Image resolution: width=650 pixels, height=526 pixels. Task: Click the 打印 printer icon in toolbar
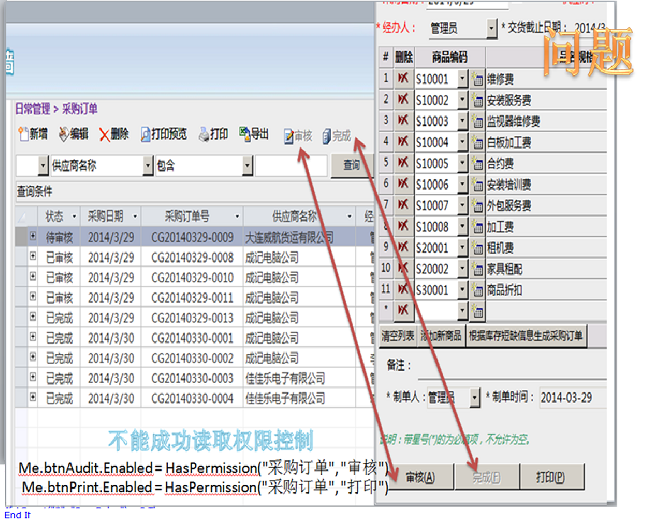pos(213,134)
